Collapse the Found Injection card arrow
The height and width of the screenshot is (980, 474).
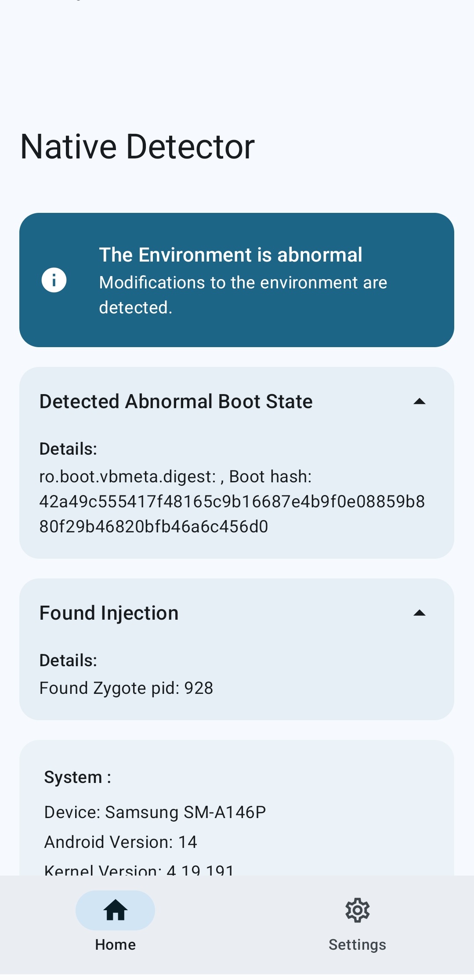(420, 613)
